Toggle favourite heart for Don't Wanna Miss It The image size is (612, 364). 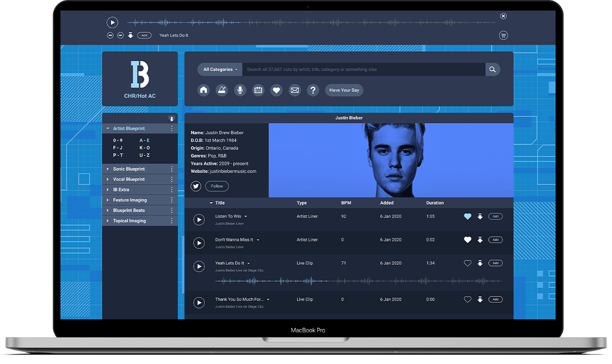pyautogui.click(x=467, y=240)
